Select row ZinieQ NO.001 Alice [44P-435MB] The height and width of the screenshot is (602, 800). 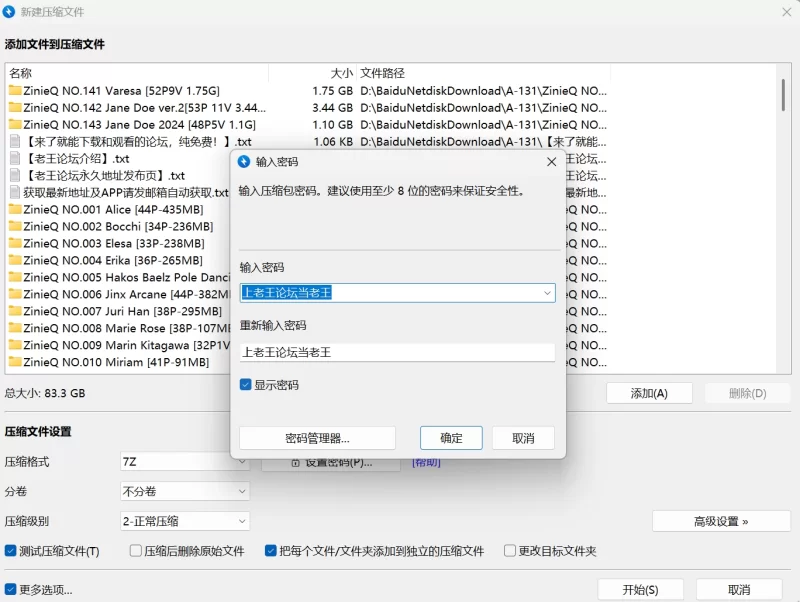[x=113, y=209]
